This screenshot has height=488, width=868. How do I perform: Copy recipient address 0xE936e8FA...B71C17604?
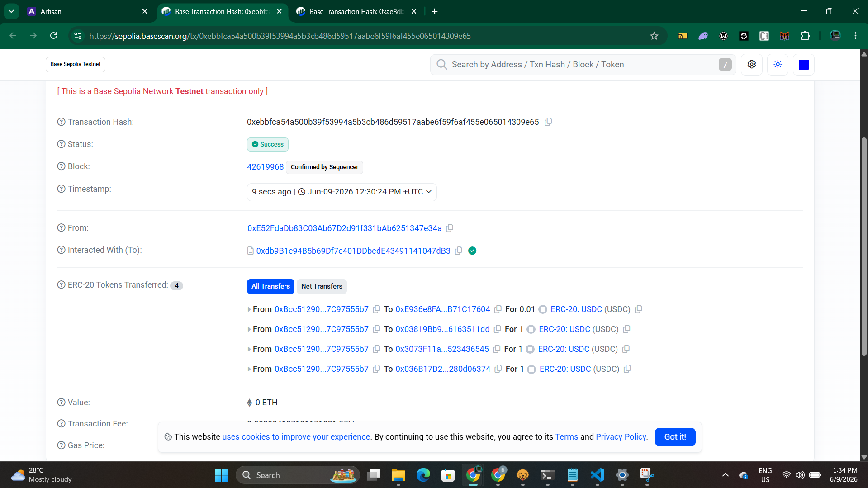pos(498,309)
